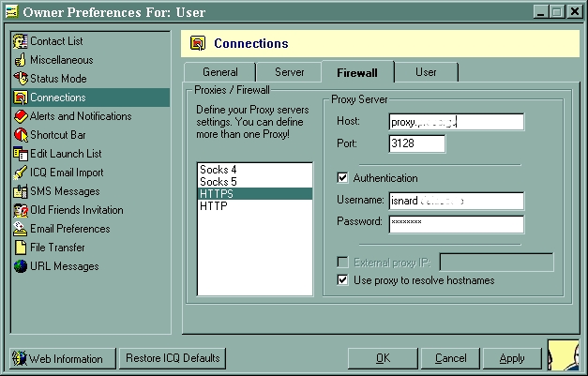The height and width of the screenshot is (376, 588).
Task: Select URL Messages in the sidebar
Action: (91, 266)
